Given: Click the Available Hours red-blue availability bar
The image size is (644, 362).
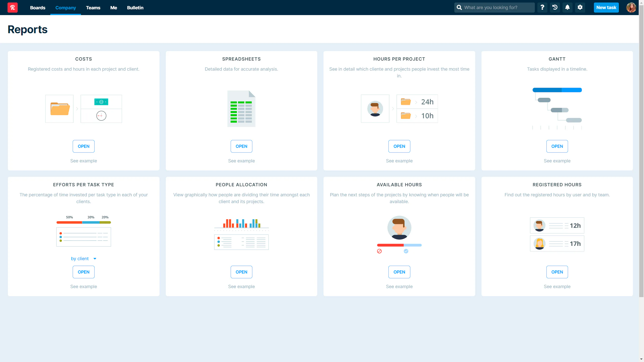Looking at the screenshot, I should click(x=399, y=245).
